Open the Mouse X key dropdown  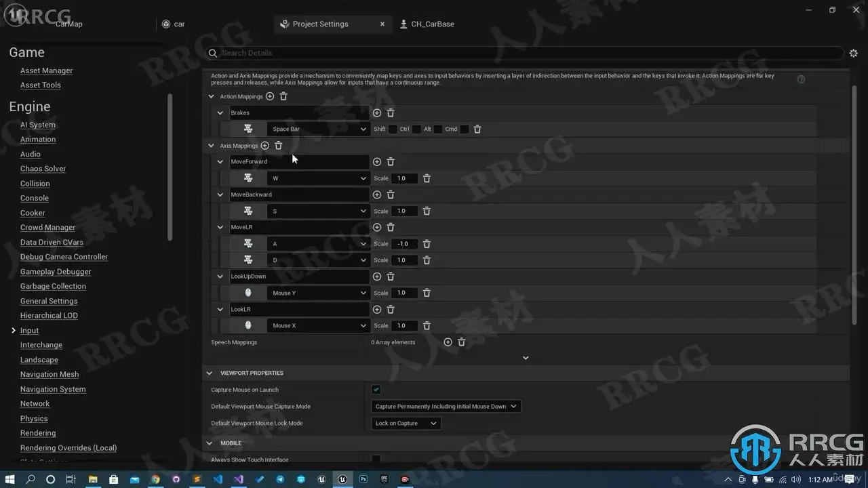coord(318,325)
